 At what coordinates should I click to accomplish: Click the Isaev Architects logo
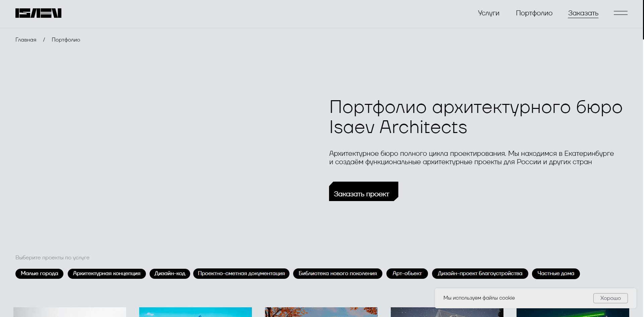(38, 13)
